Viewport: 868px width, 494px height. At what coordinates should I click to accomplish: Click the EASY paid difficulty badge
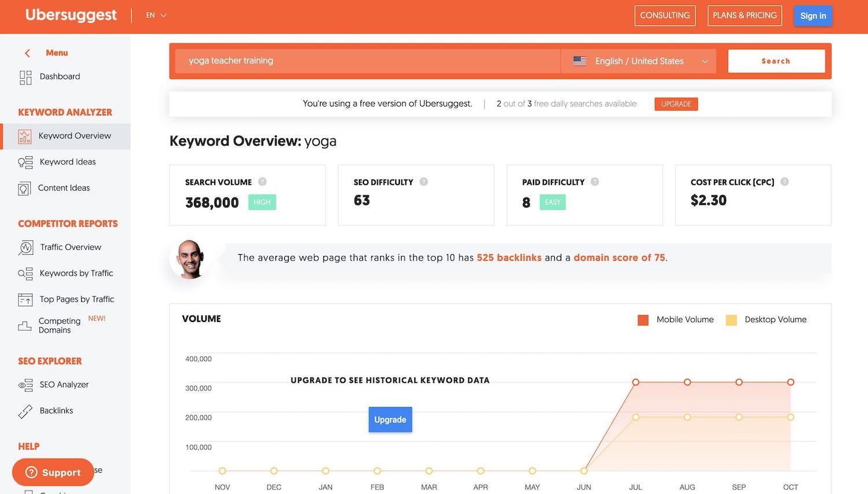(x=553, y=202)
